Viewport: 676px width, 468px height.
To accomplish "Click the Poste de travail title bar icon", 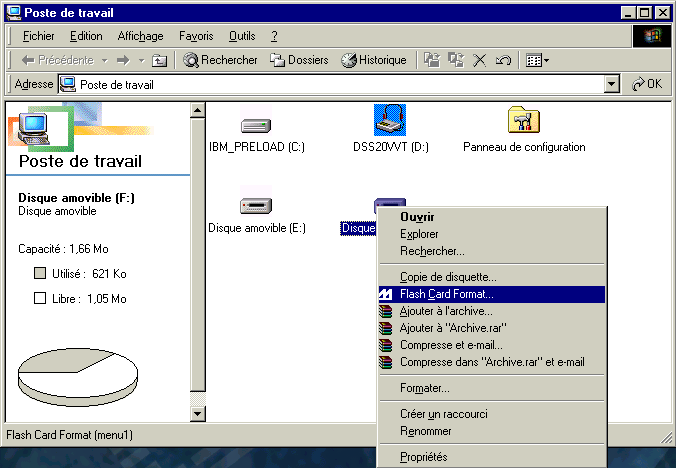I will pos(14,12).
